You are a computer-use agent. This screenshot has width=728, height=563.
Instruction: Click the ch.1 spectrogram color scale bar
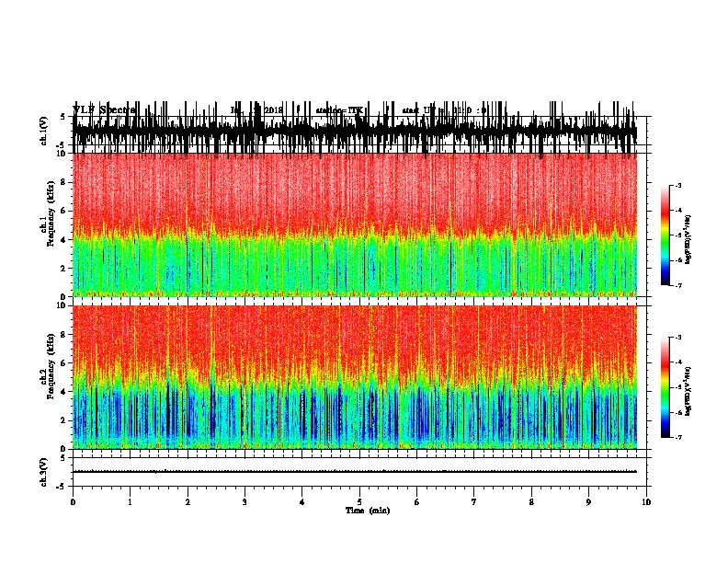[x=665, y=236]
